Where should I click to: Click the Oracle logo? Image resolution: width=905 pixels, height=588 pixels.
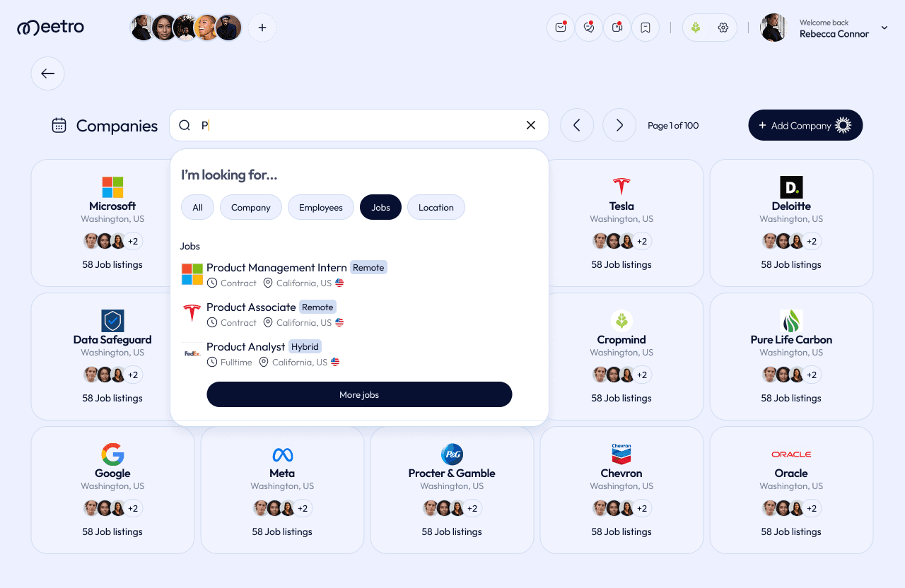pos(791,454)
